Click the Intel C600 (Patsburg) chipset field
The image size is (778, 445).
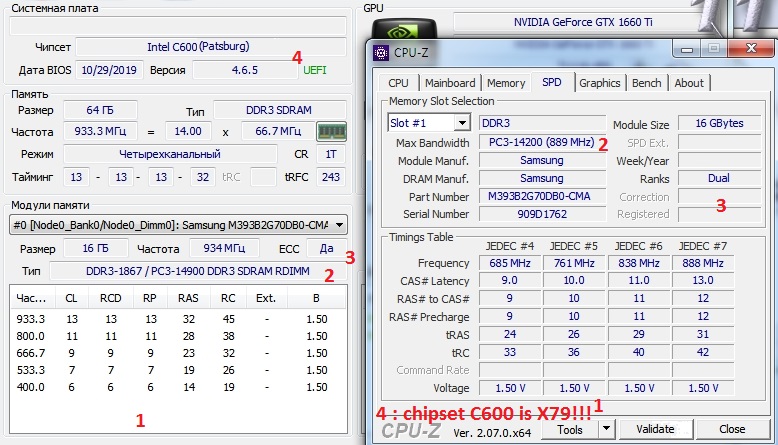(x=211, y=47)
